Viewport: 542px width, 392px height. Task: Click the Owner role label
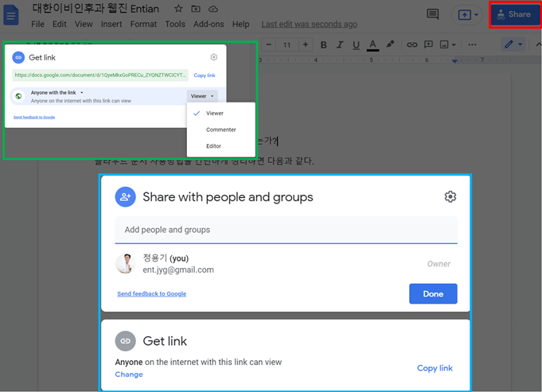coord(439,264)
